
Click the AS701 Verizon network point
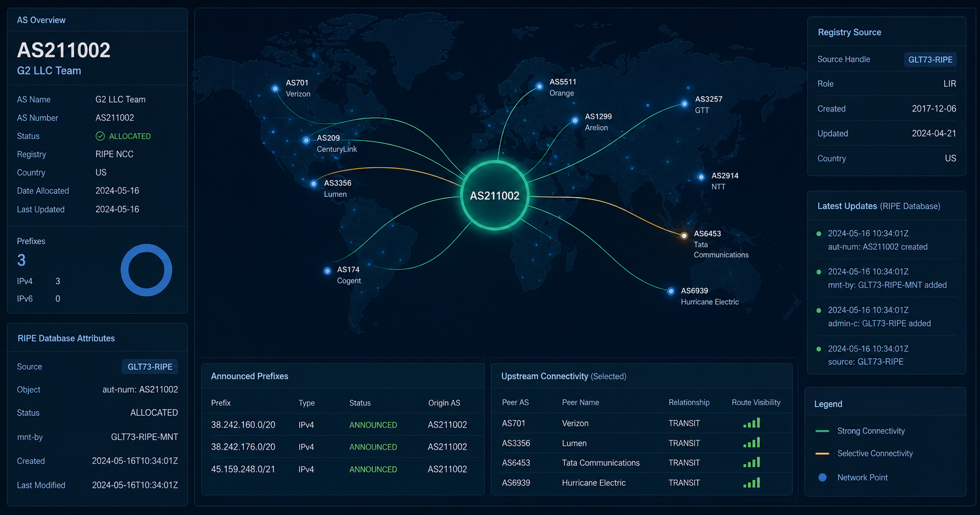[275, 88]
